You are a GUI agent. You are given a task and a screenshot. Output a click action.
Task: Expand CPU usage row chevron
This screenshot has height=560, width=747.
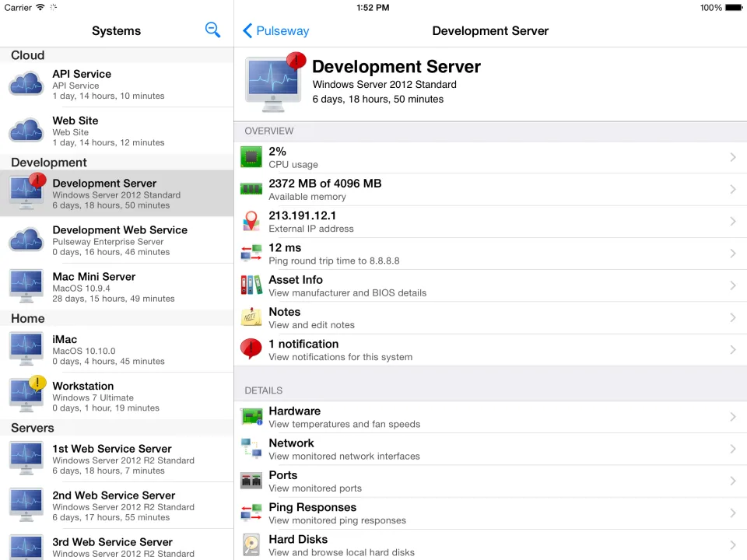733,157
